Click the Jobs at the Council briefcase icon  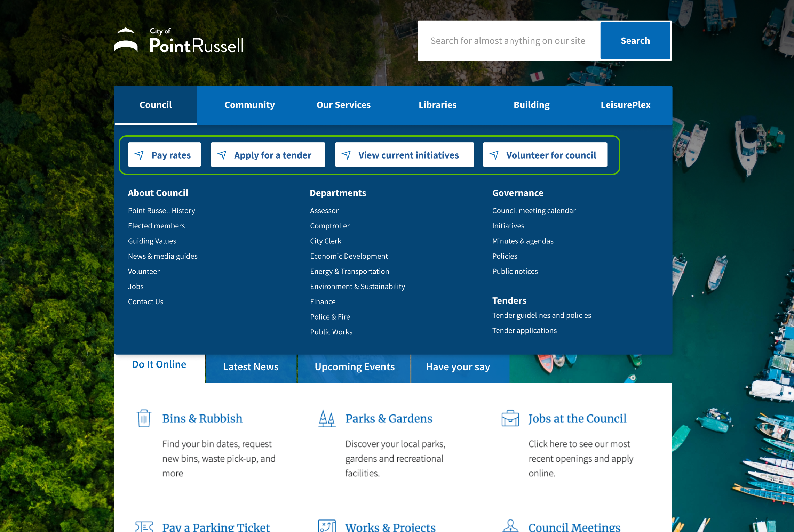[x=510, y=418]
